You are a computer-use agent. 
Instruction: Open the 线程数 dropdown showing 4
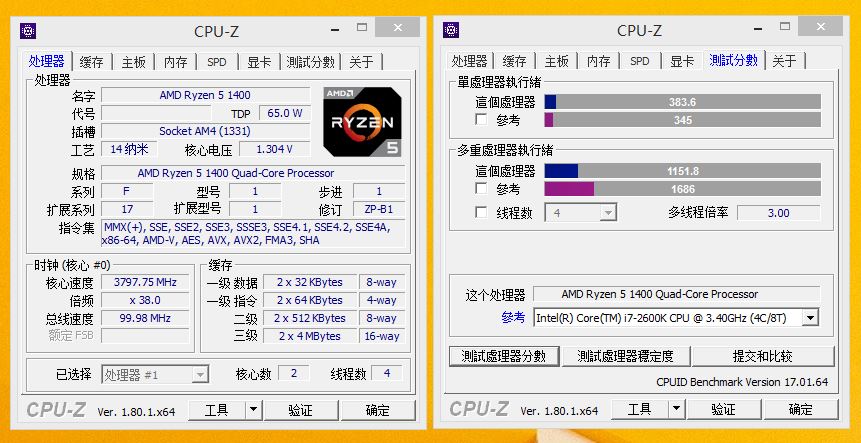pyautogui.click(x=608, y=212)
